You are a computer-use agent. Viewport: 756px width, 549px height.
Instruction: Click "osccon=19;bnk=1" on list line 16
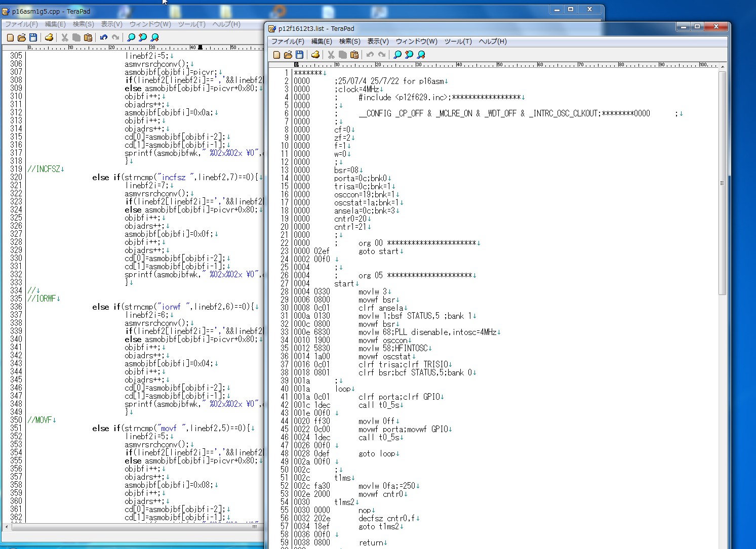coord(365,194)
